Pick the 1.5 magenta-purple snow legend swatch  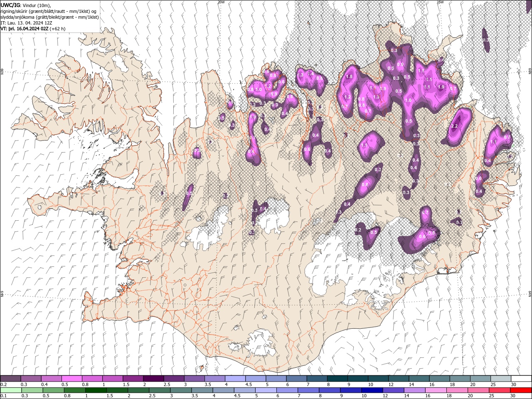133,379
